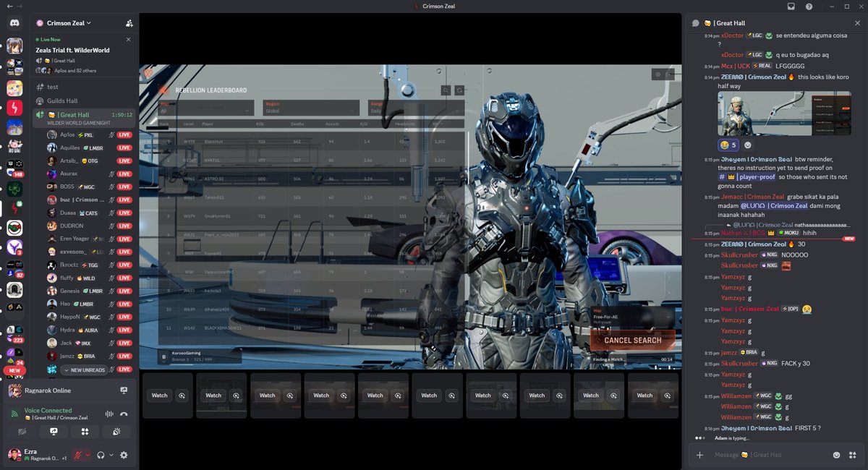Open the test text channel

[83, 87]
